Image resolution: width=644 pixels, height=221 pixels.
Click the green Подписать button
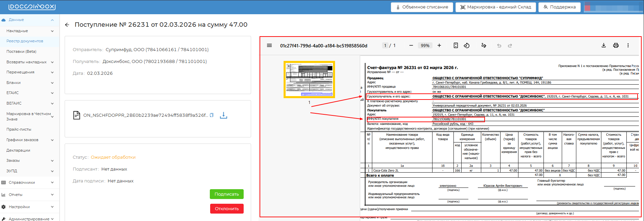click(x=226, y=194)
